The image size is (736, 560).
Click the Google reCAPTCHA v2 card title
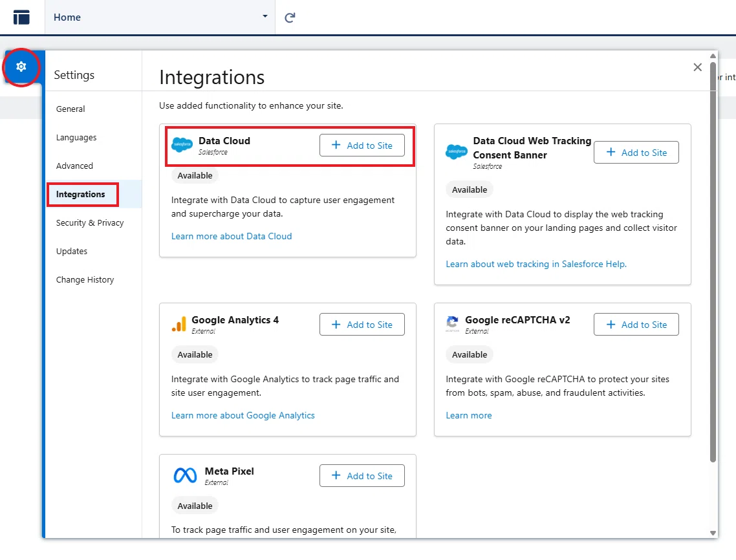pos(518,319)
